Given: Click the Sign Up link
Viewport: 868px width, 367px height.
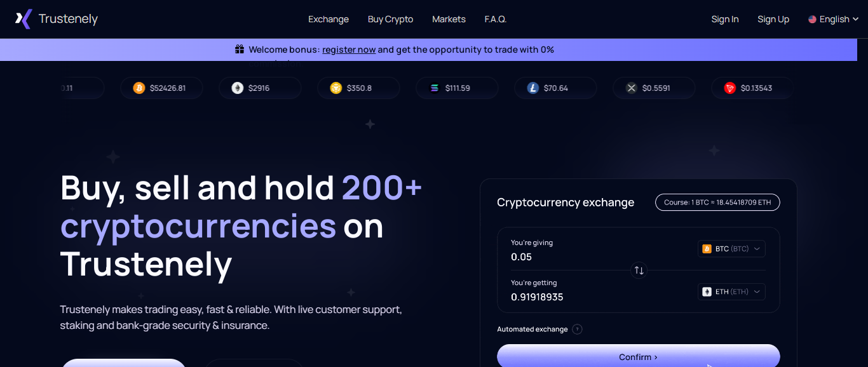Looking at the screenshot, I should [773, 19].
